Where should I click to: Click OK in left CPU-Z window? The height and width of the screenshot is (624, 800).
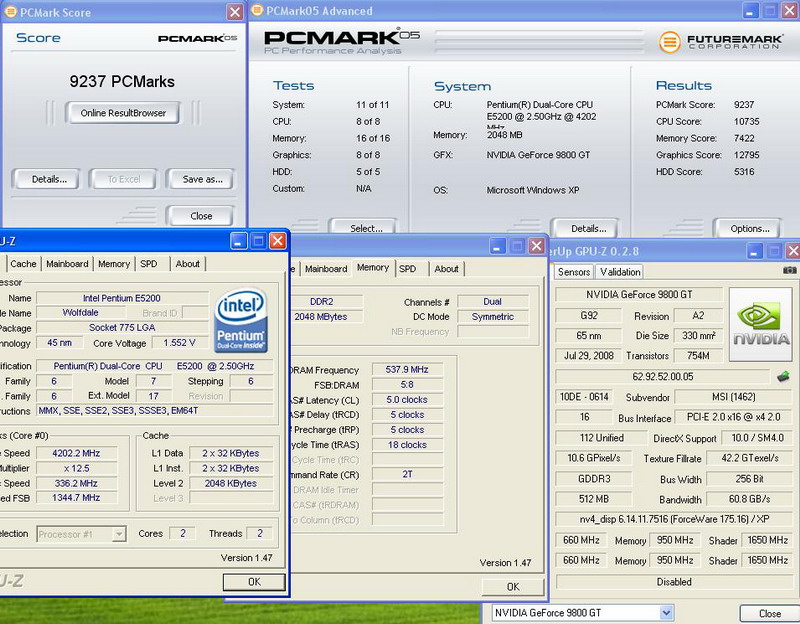[254, 582]
